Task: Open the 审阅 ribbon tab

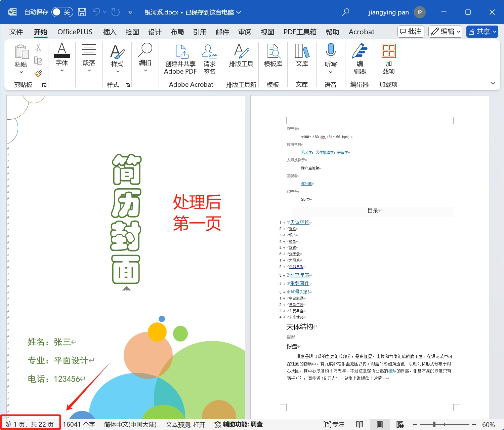Action: tap(245, 32)
